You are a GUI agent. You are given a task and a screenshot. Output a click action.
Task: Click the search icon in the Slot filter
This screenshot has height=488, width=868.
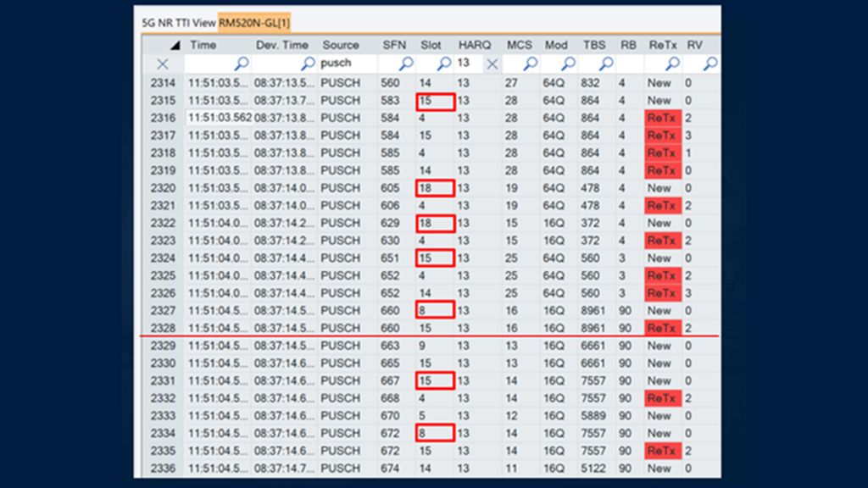click(444, 64)
